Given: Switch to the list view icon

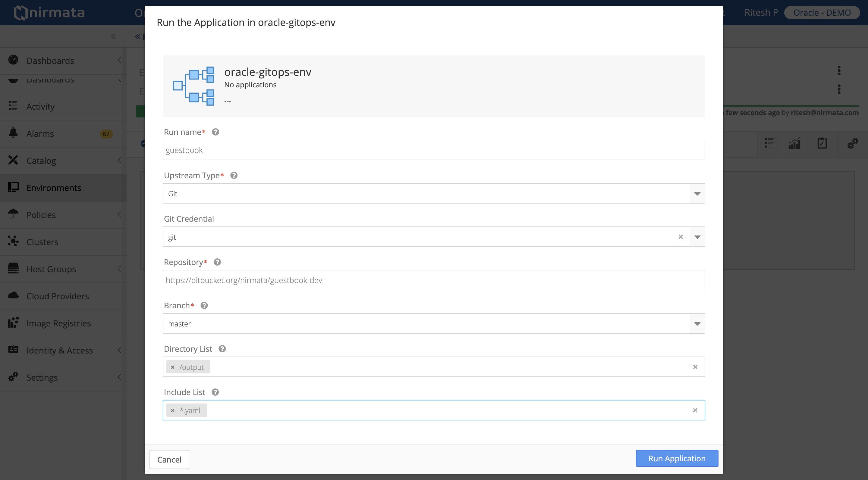Looking at the screenshot, I should 770,144.
